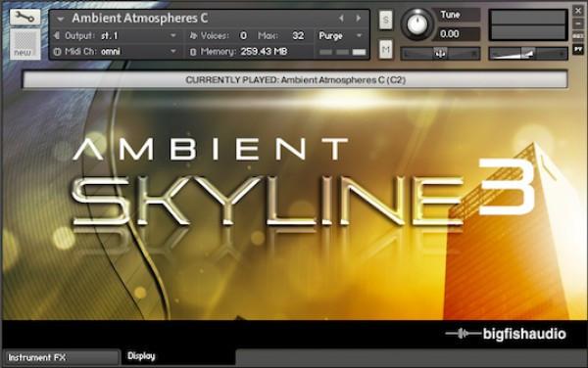The height and width of the screenshot is (368, 588).
Task: Click the 'new' instrument icon thumbnail
Action: tap(24, 44)
